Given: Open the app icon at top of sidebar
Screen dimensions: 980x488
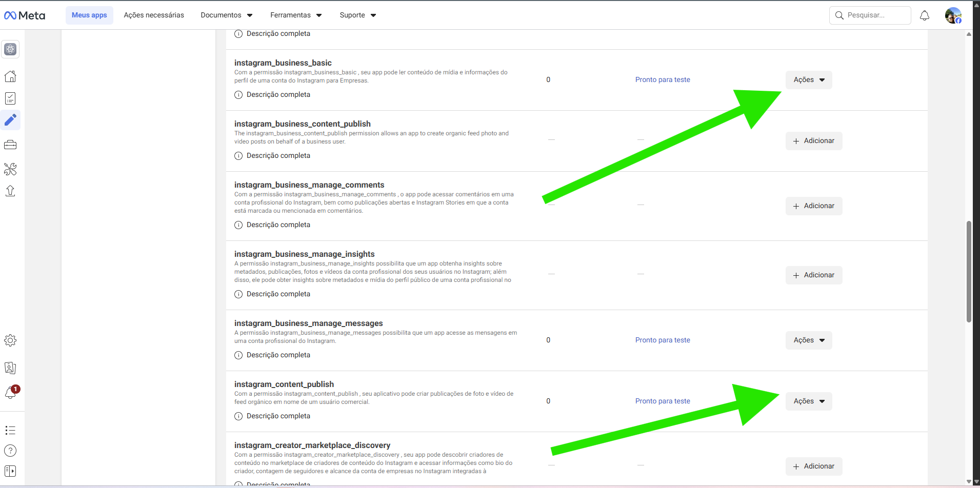Looking at the screenshot, I should coord(10,49).
